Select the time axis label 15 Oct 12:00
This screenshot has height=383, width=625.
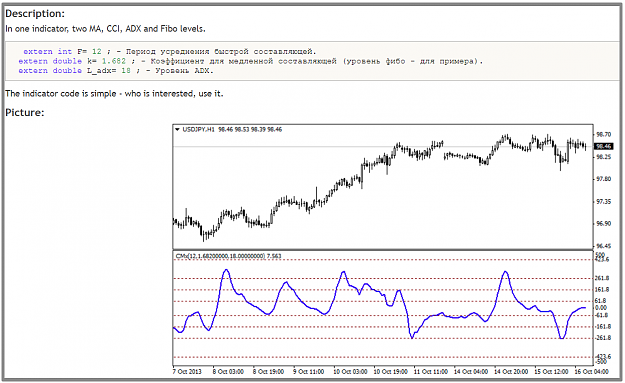(x=551, y=371)
